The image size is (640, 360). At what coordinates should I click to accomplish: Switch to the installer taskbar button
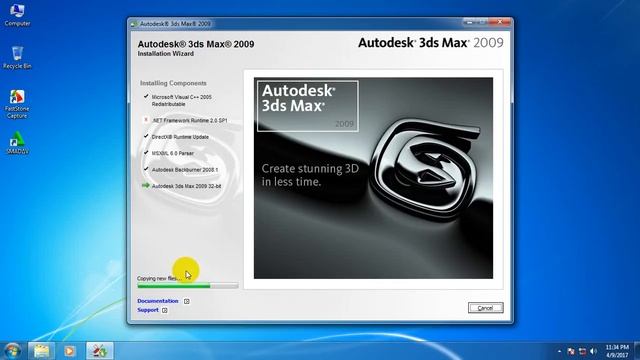(100, 351)
